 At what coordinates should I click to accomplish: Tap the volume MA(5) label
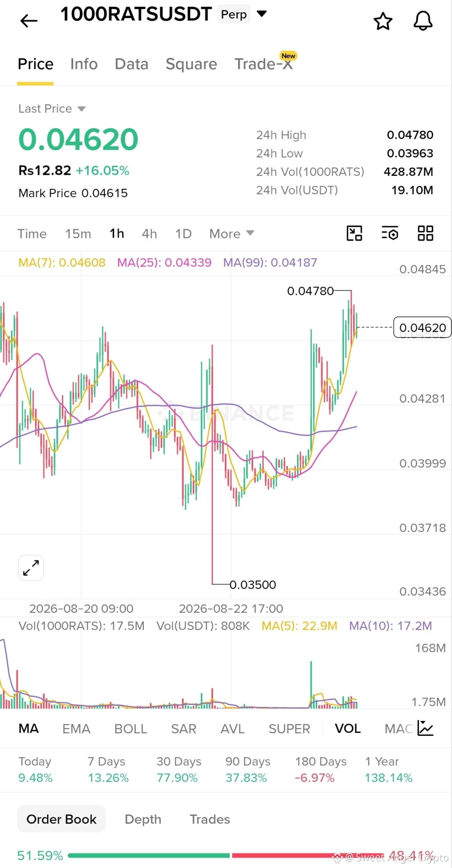299,626
